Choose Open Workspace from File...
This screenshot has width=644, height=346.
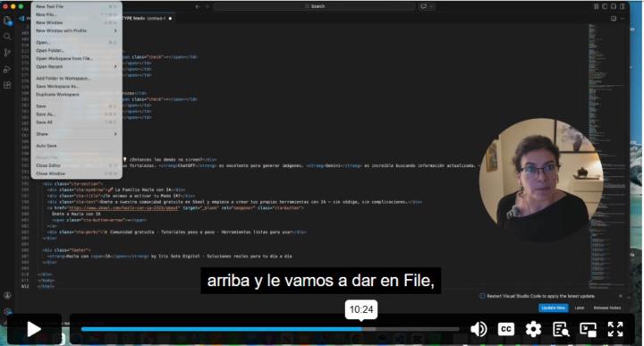tap(76, 59)
